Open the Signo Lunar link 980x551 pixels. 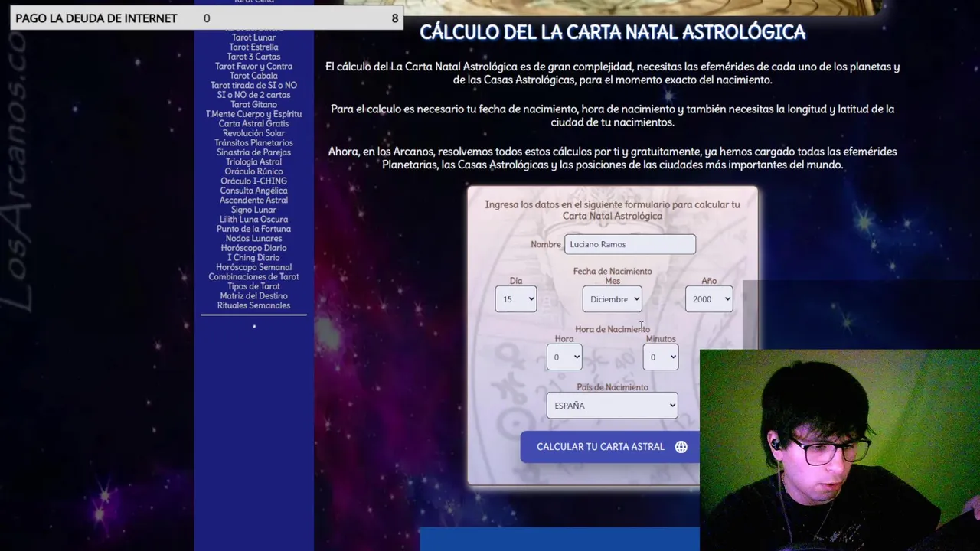click(x=253, y=210)
